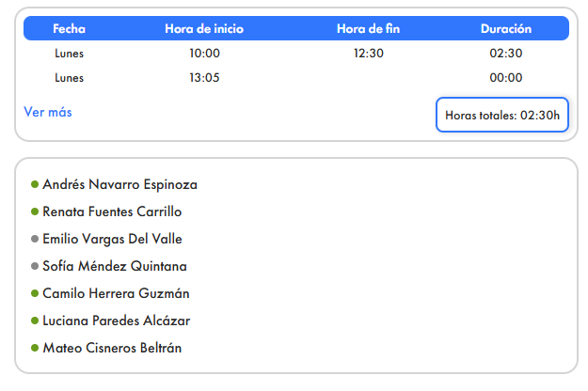Click the Horas totales summary box
The image size is (588, 391).
502,116
